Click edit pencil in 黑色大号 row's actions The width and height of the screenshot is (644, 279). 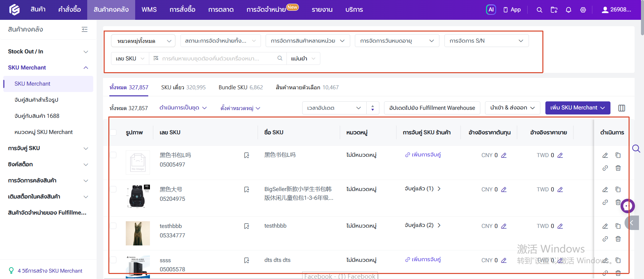click(x=605, y=189)
